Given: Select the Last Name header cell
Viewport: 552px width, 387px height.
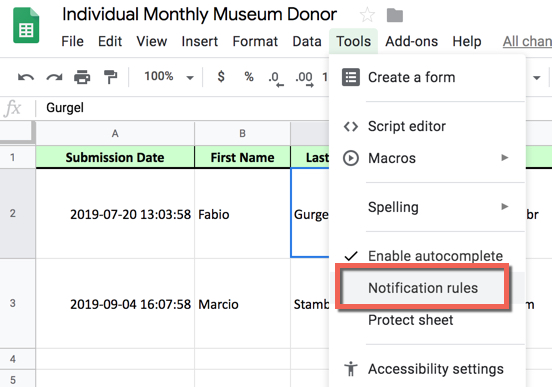Looking at the screenshot, I should click(310, 157).
